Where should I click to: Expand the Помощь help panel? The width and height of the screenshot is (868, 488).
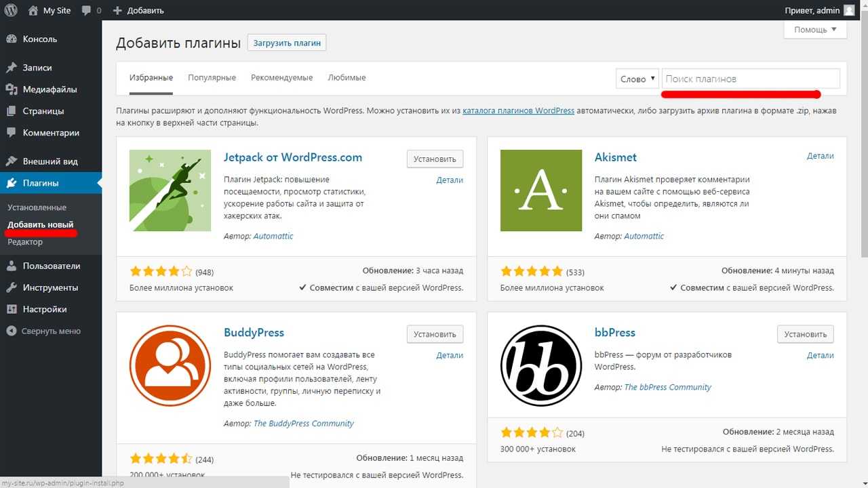coord(815,30)
